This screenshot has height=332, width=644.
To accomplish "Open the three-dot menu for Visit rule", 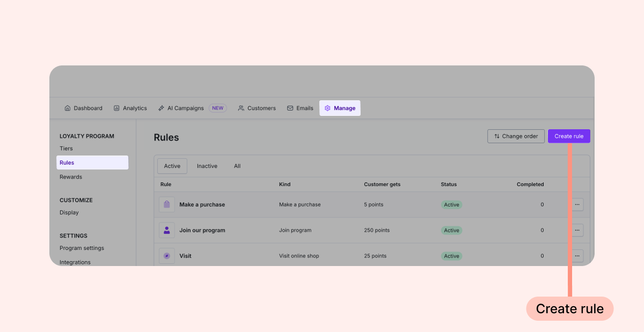I will 577,256.
